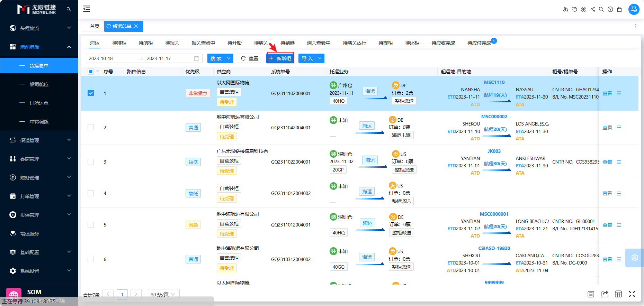
Task: Click 查看 link for row 1
Action: tap(607, 93)
